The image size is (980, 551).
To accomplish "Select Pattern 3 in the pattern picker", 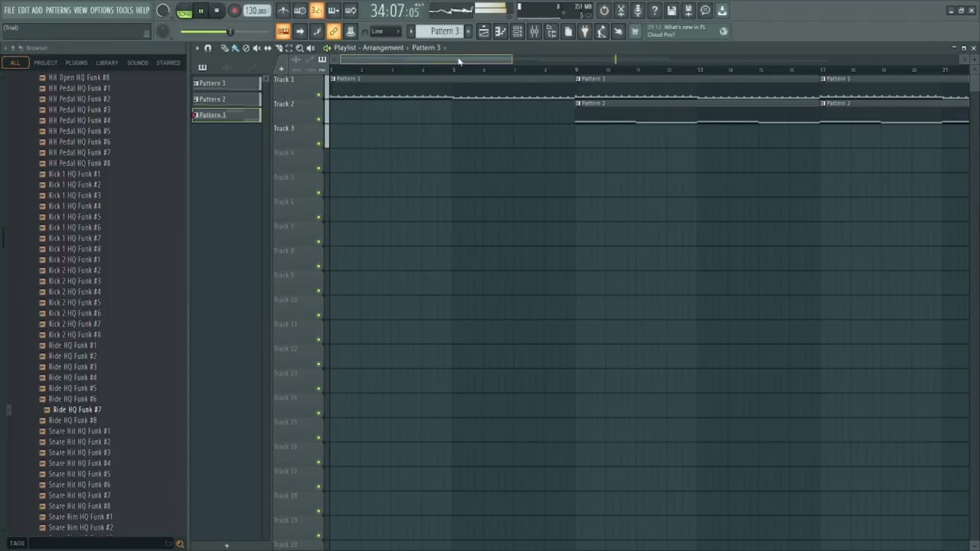I will 227,116.
